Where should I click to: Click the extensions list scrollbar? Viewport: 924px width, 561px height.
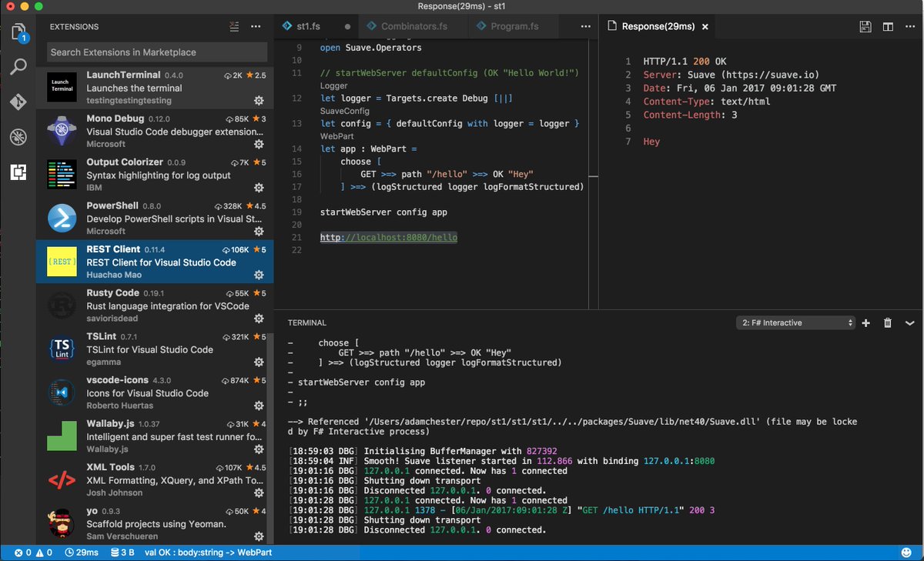pos(269,439)
